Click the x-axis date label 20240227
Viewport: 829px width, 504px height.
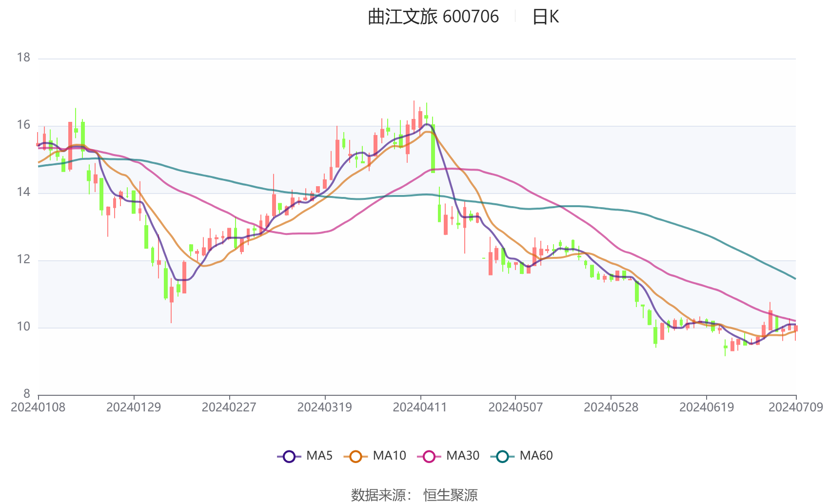pyautogui.click(x=229, y=407)
